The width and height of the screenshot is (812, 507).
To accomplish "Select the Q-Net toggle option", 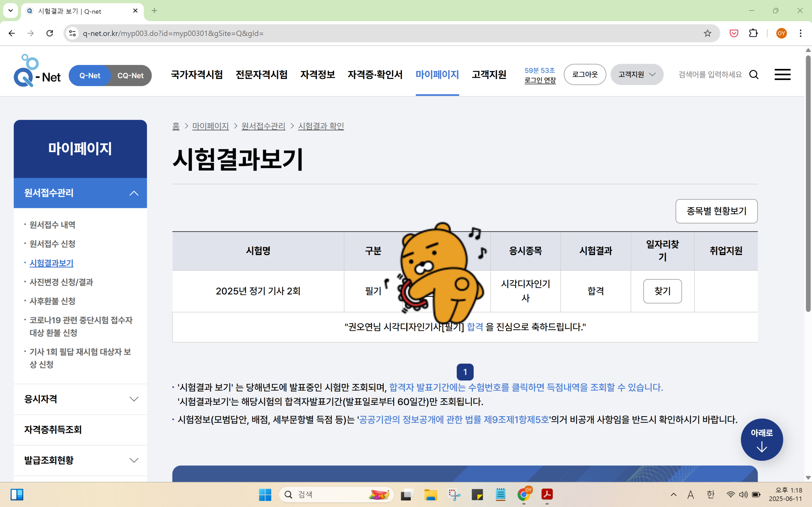I will tap(90, 75).
